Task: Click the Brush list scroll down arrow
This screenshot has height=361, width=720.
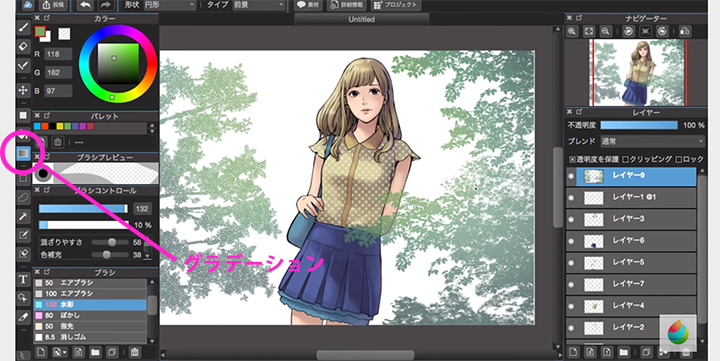Action: (152, 341)
